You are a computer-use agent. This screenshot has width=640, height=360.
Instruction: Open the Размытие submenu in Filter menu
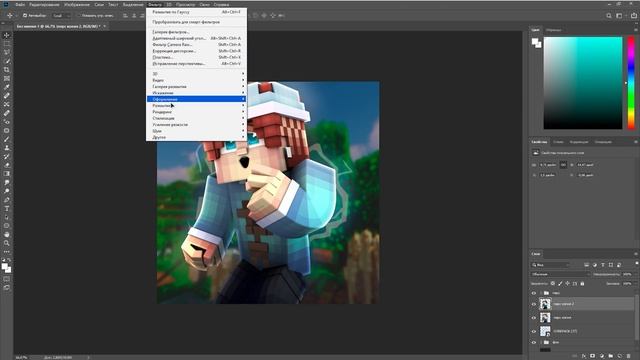click(x=196, y=105)
